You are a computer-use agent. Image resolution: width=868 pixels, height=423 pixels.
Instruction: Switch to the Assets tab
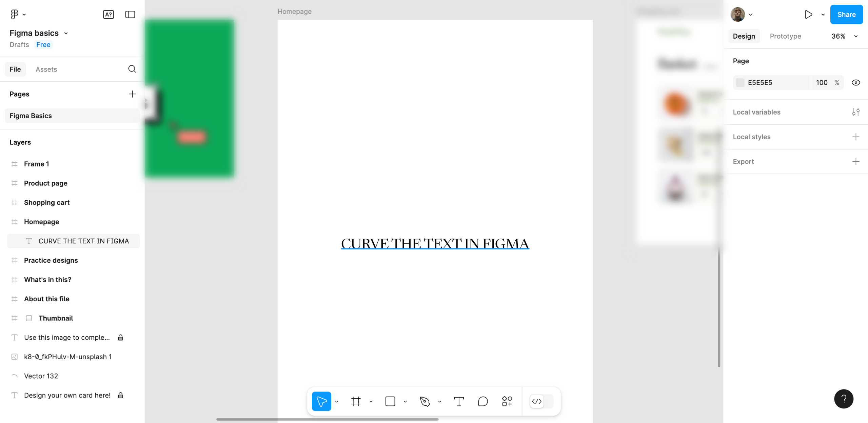[46, 69]
